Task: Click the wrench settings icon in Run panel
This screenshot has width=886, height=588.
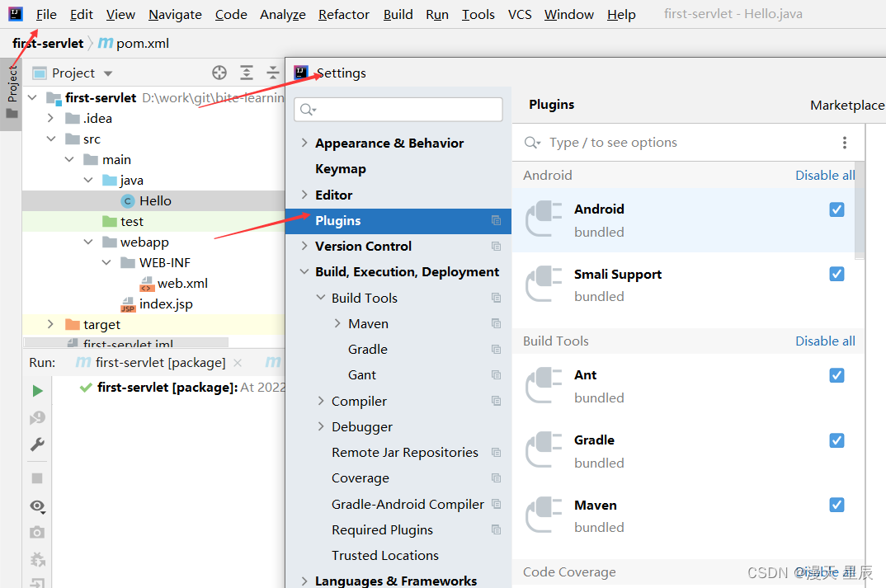Action: tap(37, 445)
